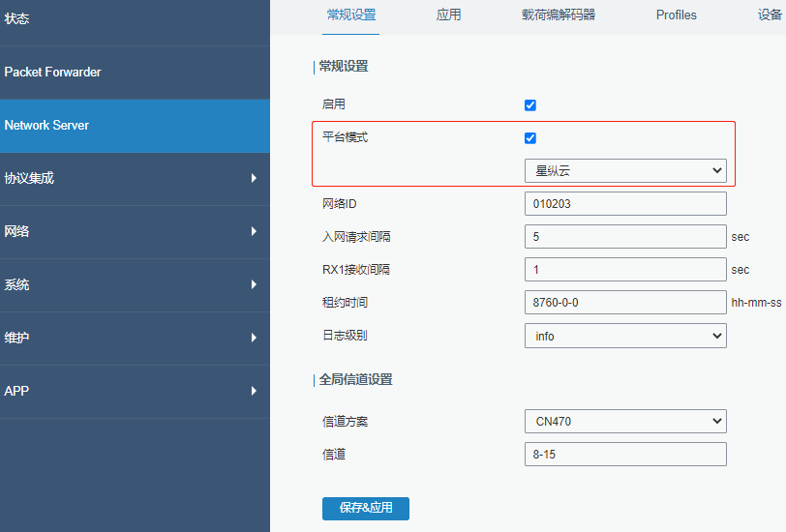Image resolution: width=786 pixels, height=532 pixels.
Task: Switch to the 设备 tab
Action: pyautogui.click(x=771, y=15)
